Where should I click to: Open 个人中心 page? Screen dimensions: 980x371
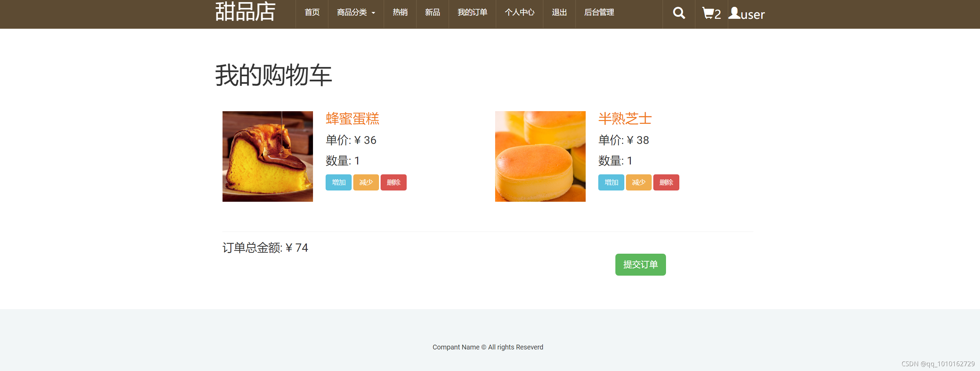tap(519, 13)
